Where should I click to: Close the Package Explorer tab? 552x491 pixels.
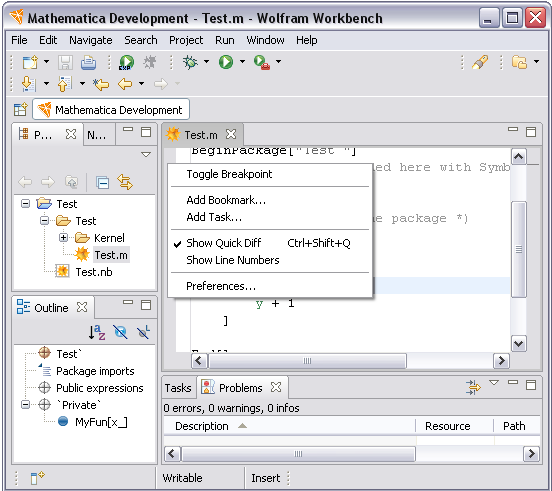(x=71, y=134)
